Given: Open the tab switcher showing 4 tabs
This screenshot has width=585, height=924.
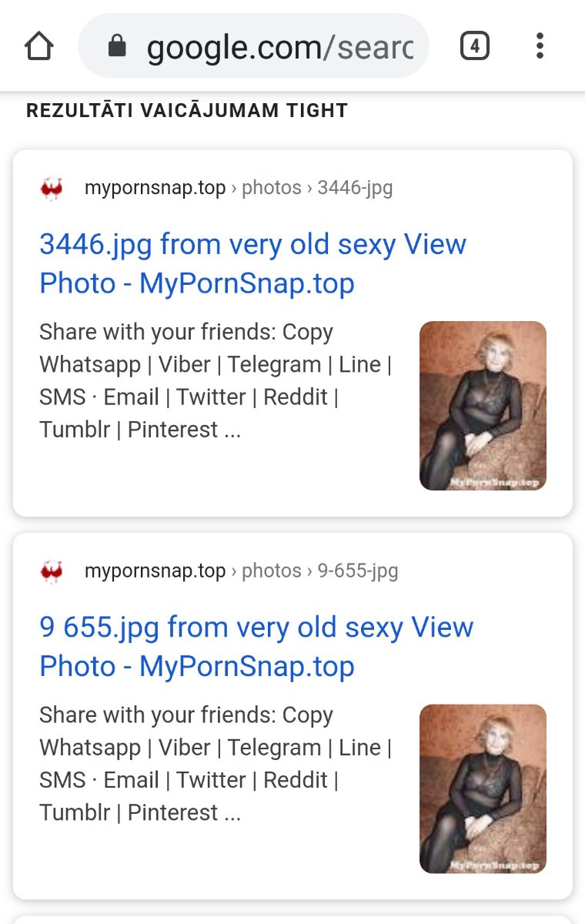Looking at the screenshot, I should (474, 46).
